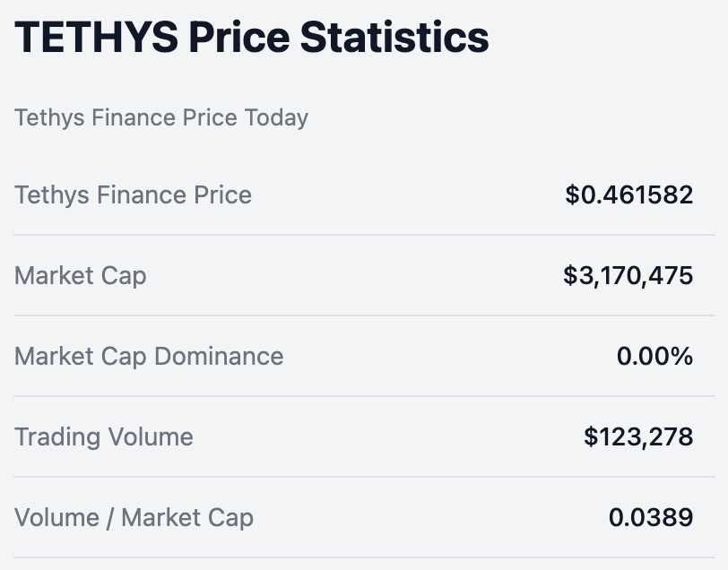The width and height of the screenshot is (728, 570).
Task: Click the Market Cap label
Action: pyautogui.click(x=81, y=276)
